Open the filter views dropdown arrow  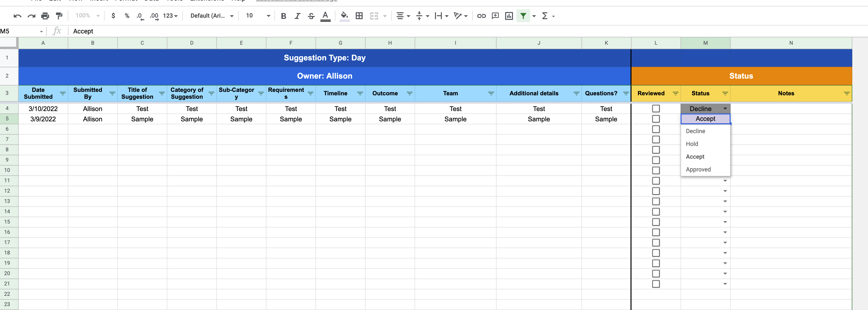[x=534, y=16]
